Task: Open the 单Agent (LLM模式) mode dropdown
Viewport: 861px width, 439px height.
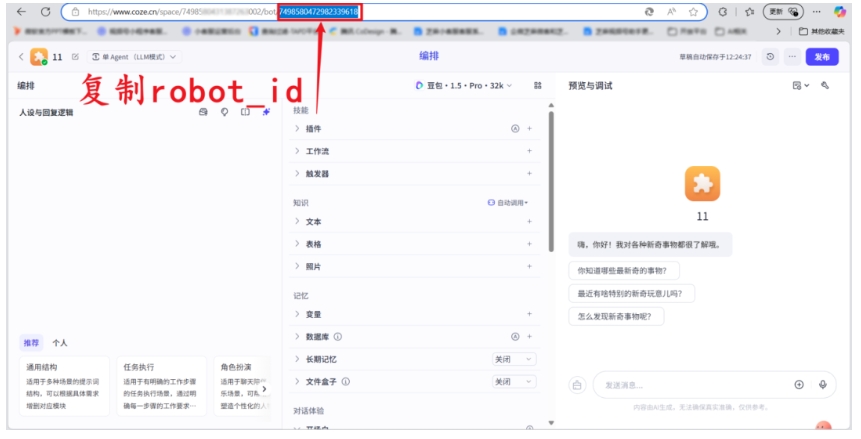Action: click(x=134, y=57)
